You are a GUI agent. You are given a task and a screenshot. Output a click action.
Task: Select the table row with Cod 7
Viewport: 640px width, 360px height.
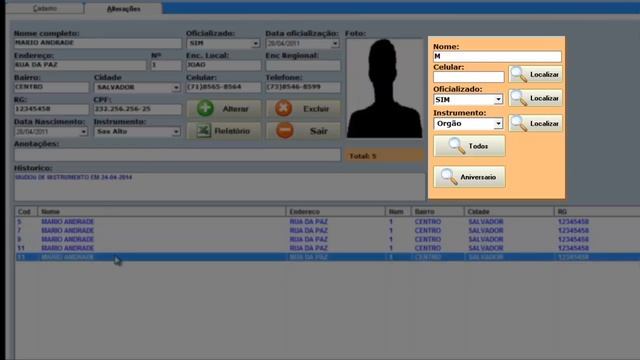tap(327, 231)
